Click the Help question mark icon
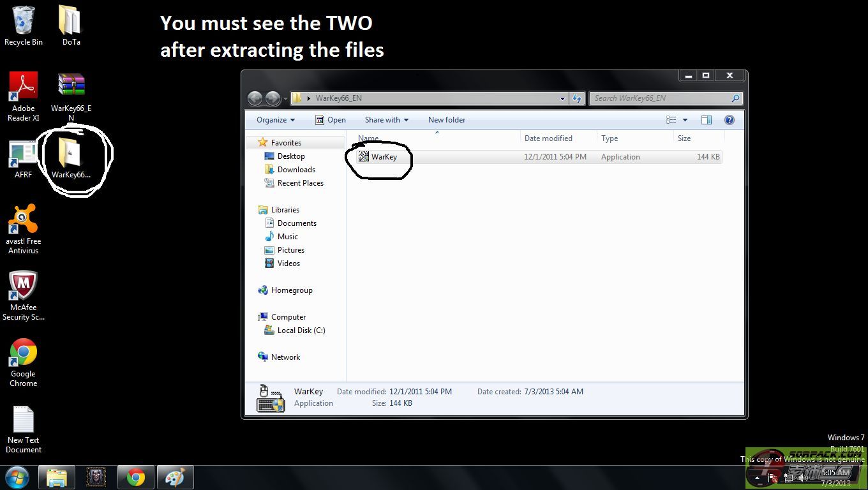 [x=730, y=120]
